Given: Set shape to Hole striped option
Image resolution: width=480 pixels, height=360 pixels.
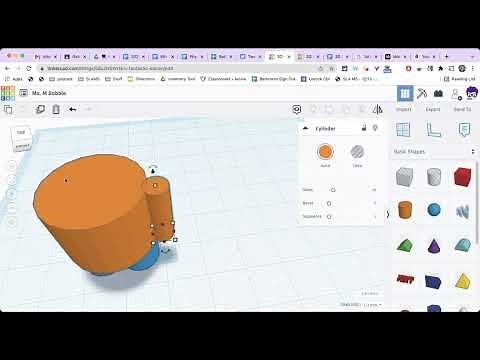Looking at the screenshot, I should tap(357, 152).
